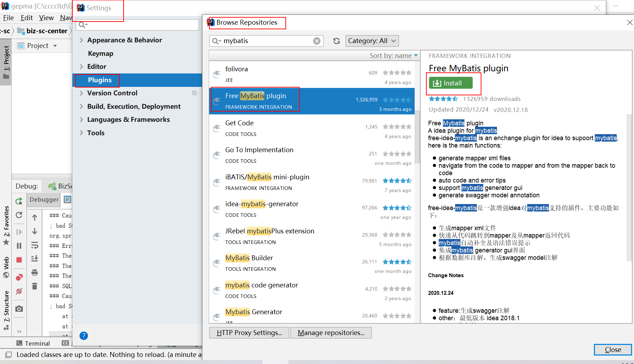
Task: Open View Breakpoints red circles icon
Action: coord(19,278)
